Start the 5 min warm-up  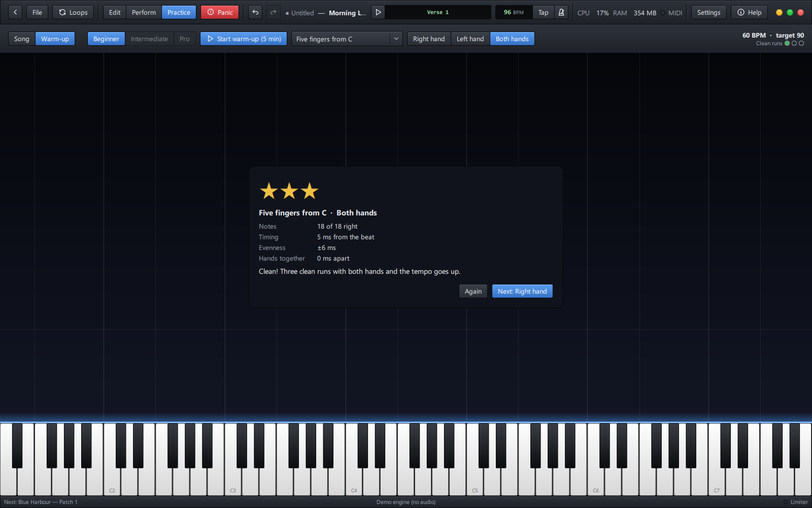[244, 39]
